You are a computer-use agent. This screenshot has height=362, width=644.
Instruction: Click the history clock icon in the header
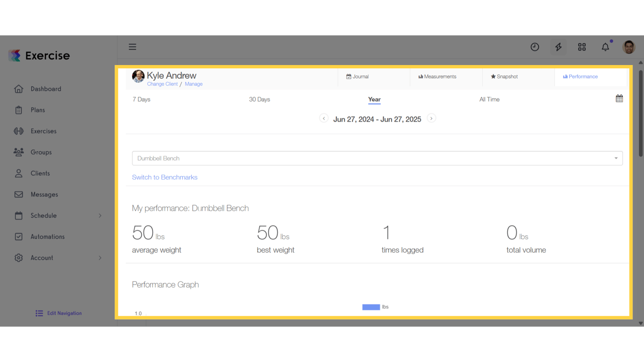[535, 47]
